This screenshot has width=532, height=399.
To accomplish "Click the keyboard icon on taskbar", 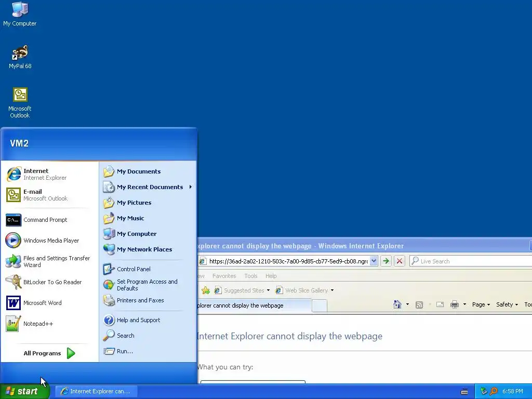I will click(x=464, y=392).
